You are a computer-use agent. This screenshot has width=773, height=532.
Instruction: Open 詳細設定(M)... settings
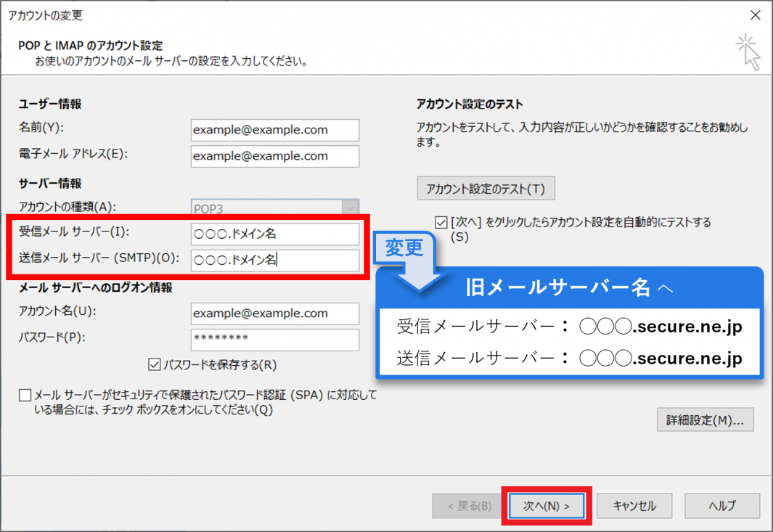pos(705,420)
